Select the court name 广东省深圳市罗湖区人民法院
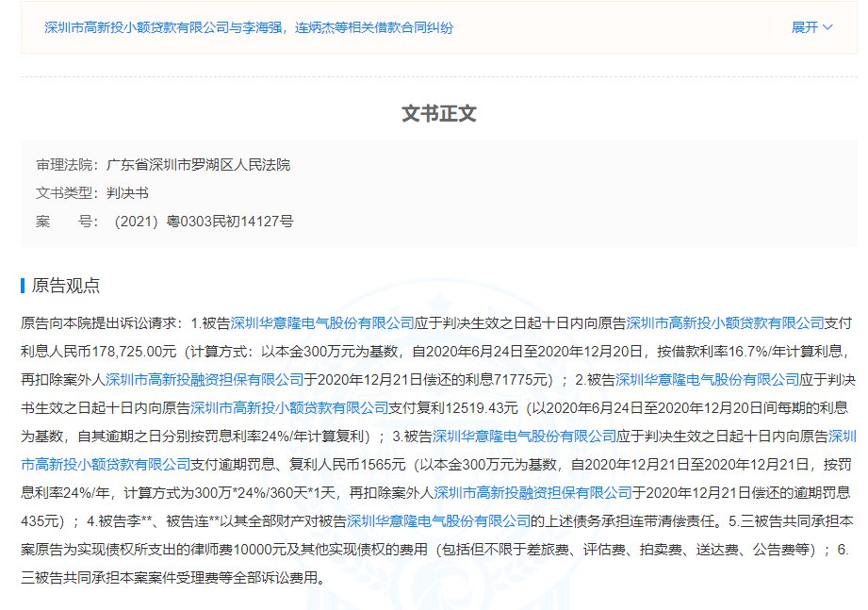The width and height of the screenshot is (868, 610). [199, 165]
